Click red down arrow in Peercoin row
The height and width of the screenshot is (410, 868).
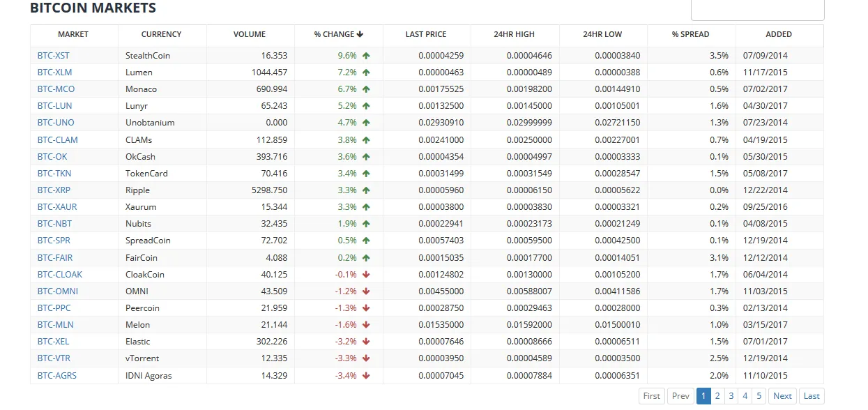(x=366, y=307)
